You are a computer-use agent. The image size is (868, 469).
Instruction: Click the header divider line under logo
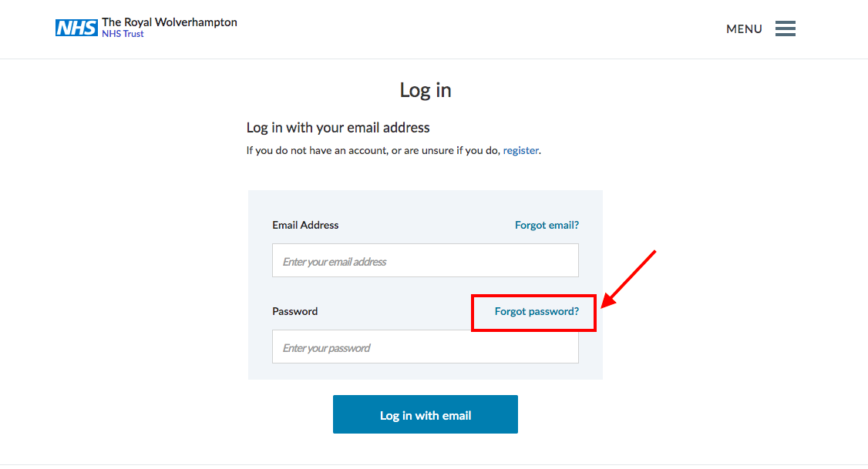tap(434, 59)
